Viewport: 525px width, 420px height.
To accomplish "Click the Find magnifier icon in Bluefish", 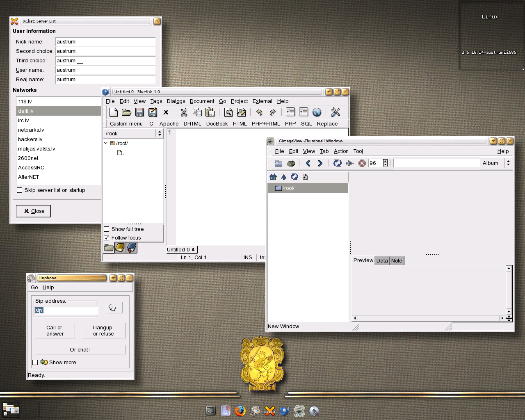I will coord(228,112).
